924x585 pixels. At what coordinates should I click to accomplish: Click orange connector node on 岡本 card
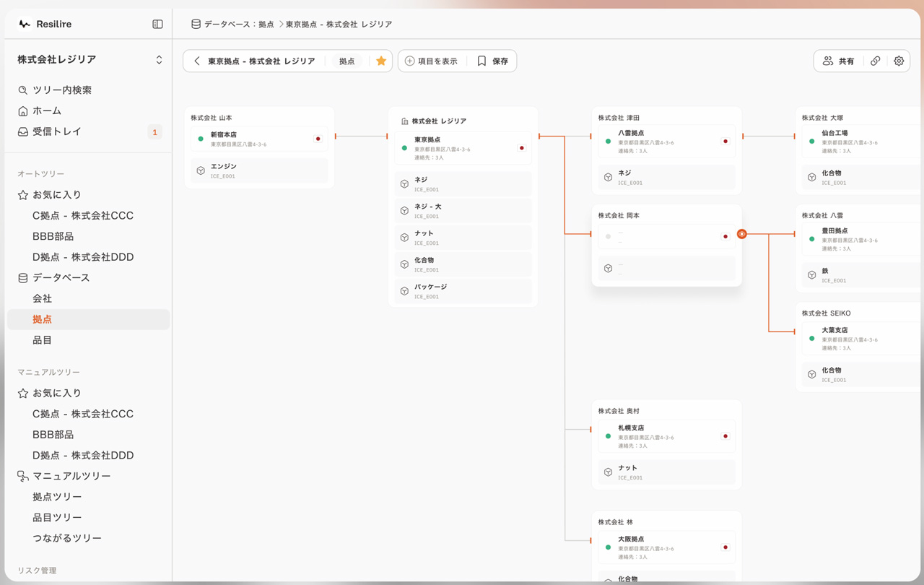741,234
